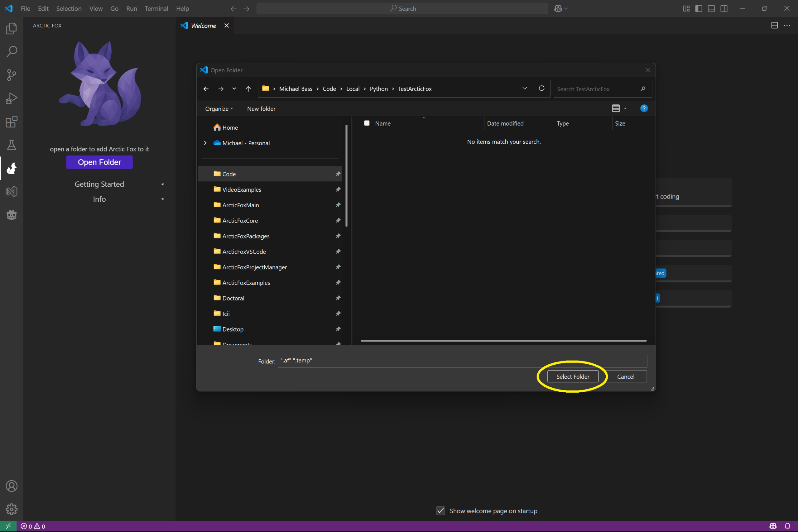This screenshot has width=798, height=532.
Task: Open the Accounts menu icon
Action: coord(12,486)
